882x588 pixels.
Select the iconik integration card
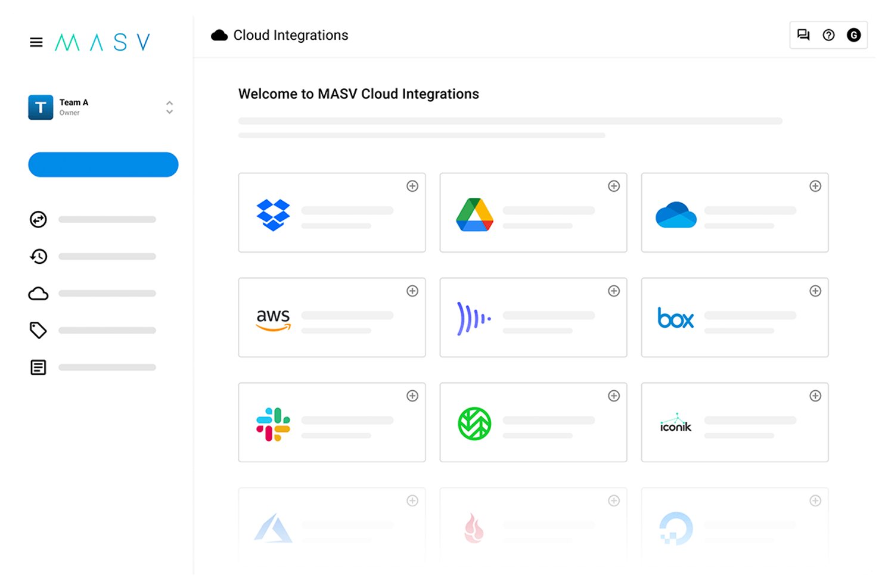click(x=735, y=422)
